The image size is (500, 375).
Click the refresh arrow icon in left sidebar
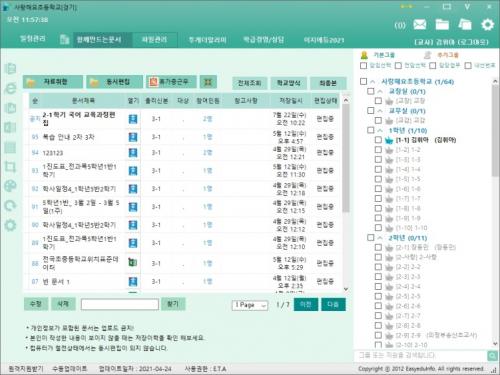[11, 206]
